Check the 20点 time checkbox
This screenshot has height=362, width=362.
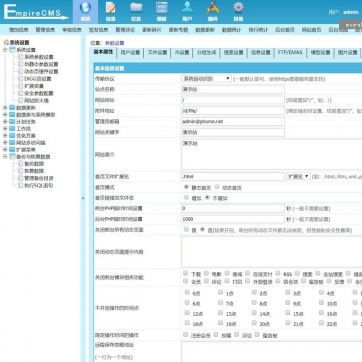pos(254,323)
